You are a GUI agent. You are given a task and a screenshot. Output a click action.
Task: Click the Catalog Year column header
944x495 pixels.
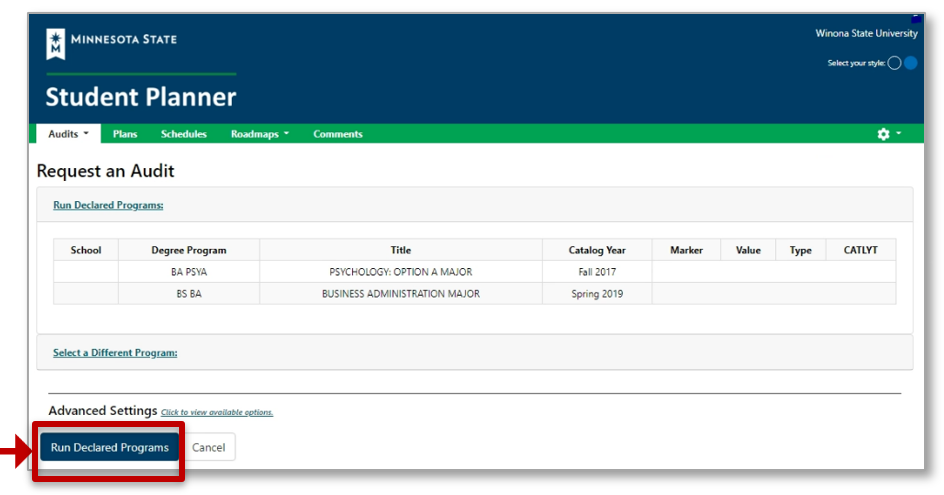[597, 250]
